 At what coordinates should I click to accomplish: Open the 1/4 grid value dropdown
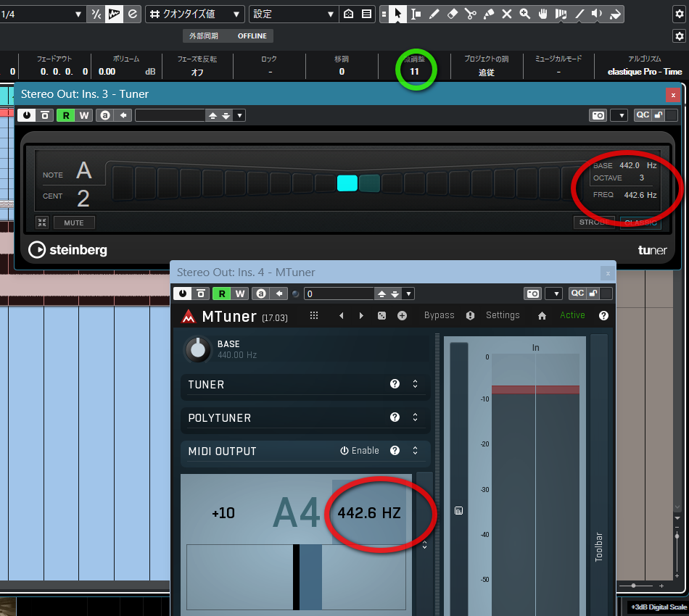42,14
